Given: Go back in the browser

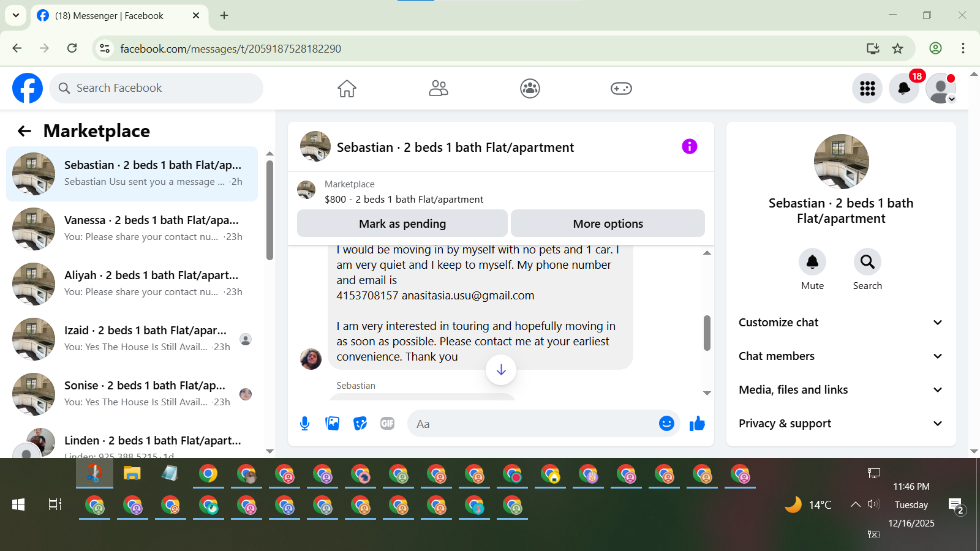Looking at the screenshot, I should [x=17, y=48].
